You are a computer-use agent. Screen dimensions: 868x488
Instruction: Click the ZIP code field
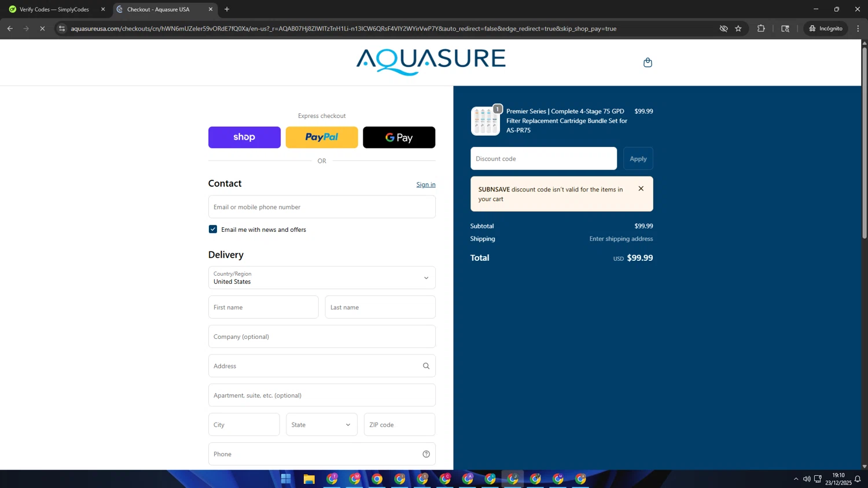[399, 424]
